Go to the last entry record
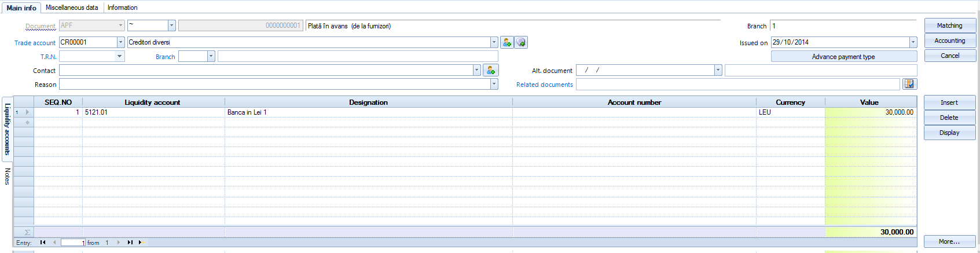This screenshot has height=253, width=980. coord(130,243)
